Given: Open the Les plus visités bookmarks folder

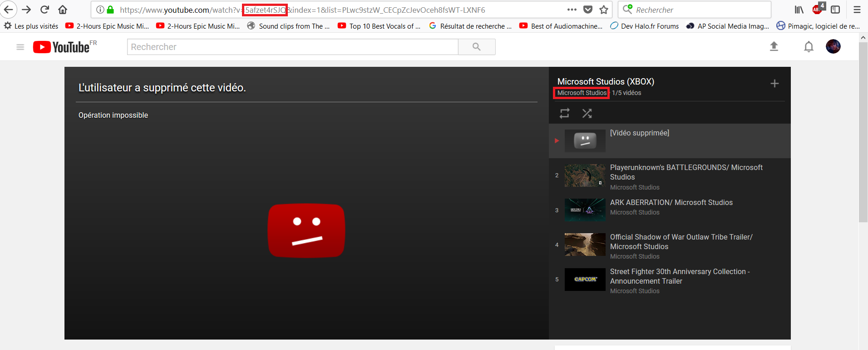Looking at the screenshot, I should coord(32,26).
